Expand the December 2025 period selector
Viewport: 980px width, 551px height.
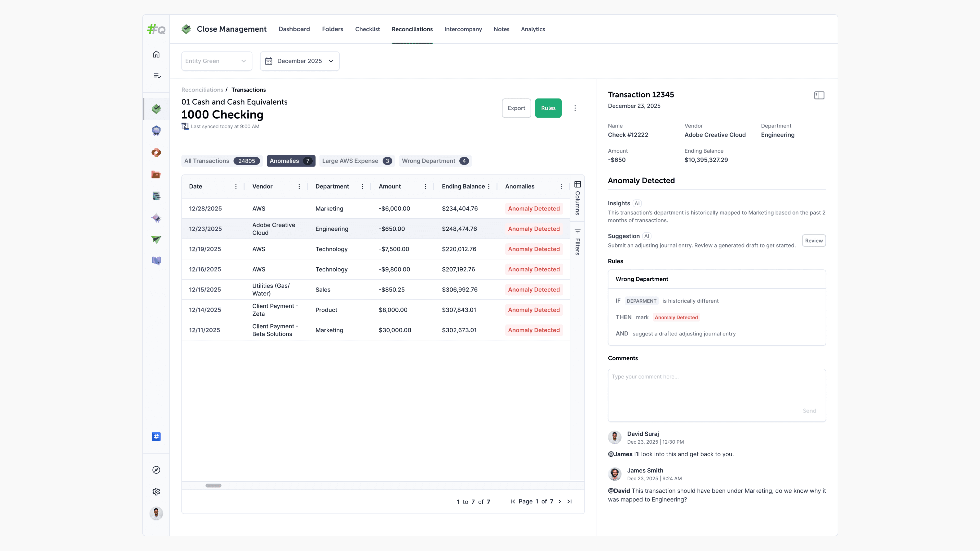click(299, 61)
